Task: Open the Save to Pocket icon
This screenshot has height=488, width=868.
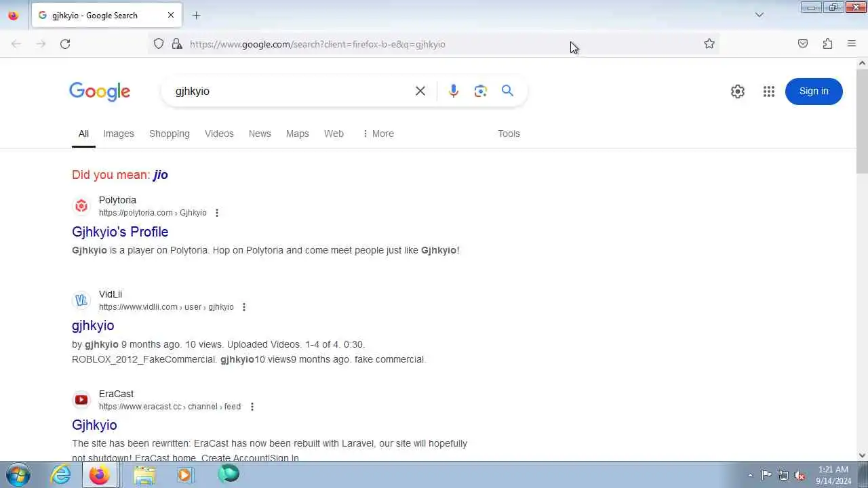Action: 803,44
